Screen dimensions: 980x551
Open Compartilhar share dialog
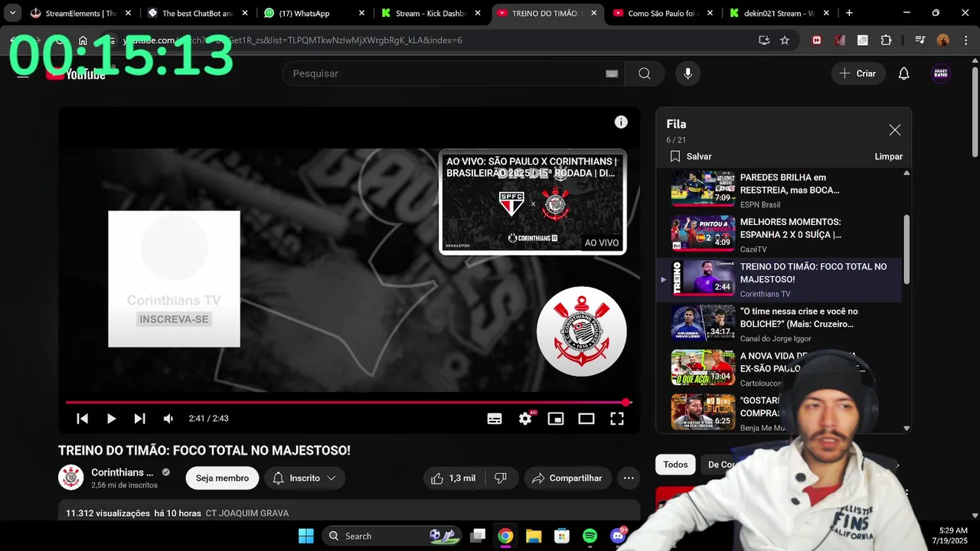click(x=567, y=478)
